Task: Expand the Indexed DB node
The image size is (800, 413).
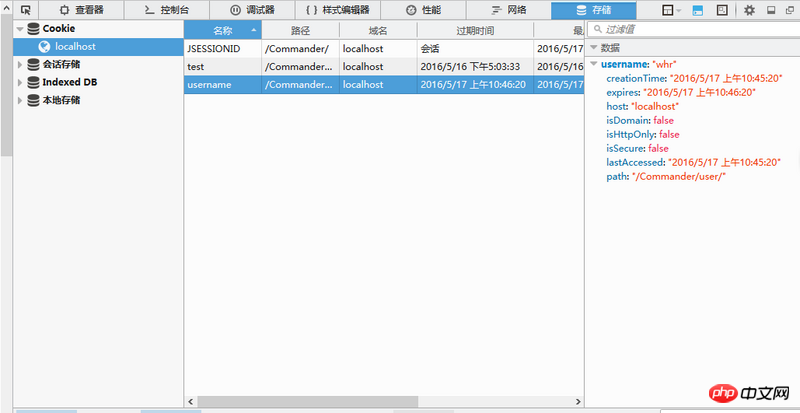Action: click(20, 83)
